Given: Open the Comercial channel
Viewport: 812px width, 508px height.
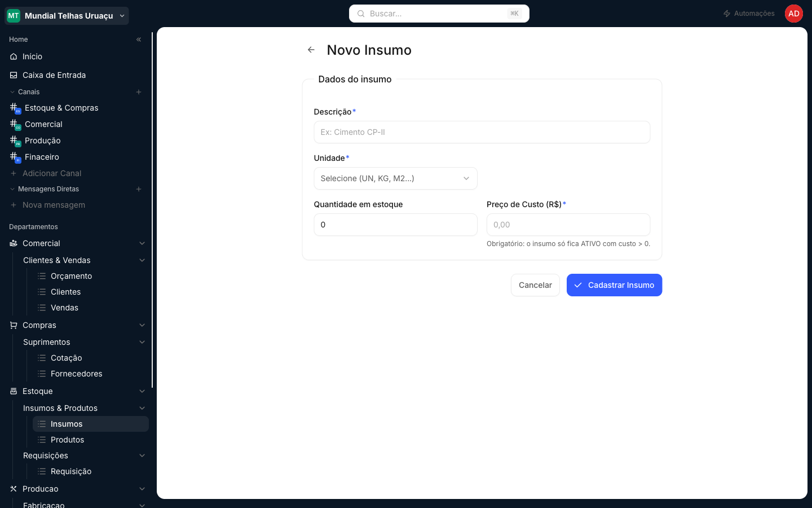Looking at the screenshot, I should (77, 124).
